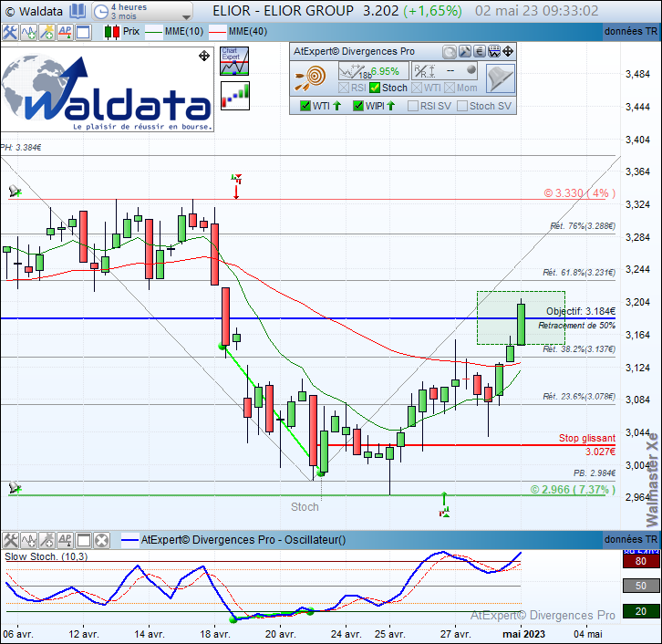The height and width of the screenshot is (644, 662).
Task: Enable the RSI SV checkbox
Action: pos(413,106)
